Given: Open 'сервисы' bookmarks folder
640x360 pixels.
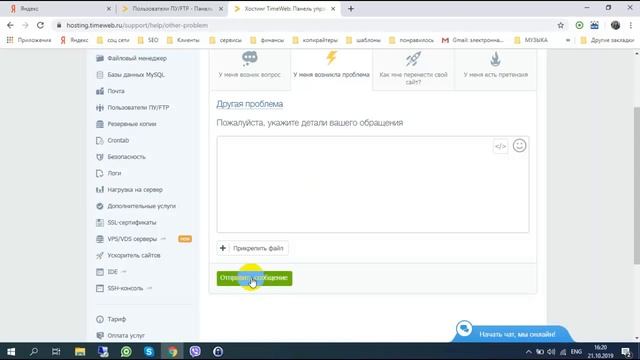Looking at the screenshot, I should (225, 40).
